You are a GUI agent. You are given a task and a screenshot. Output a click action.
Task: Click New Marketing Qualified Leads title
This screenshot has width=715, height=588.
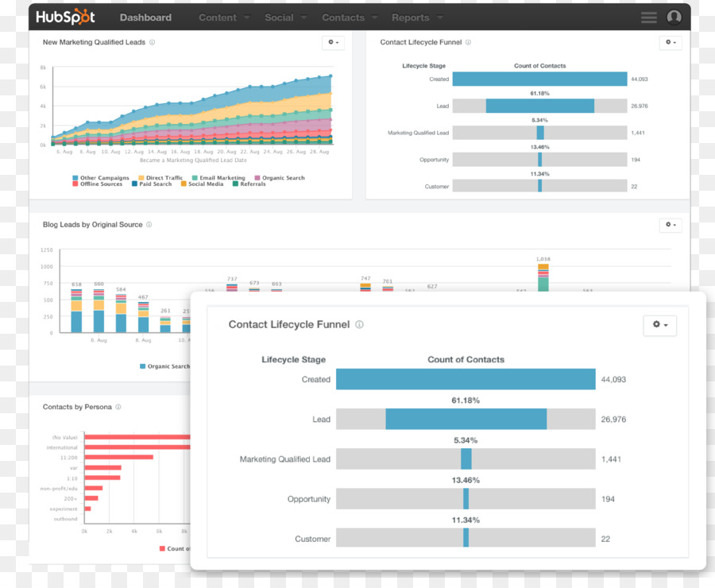tap(94, 42)
